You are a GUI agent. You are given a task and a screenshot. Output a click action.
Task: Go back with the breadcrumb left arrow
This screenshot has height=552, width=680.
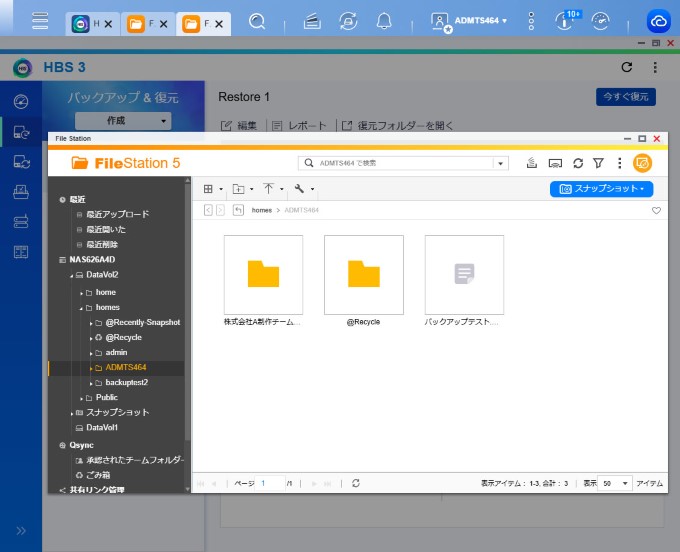tap(208, 210)
